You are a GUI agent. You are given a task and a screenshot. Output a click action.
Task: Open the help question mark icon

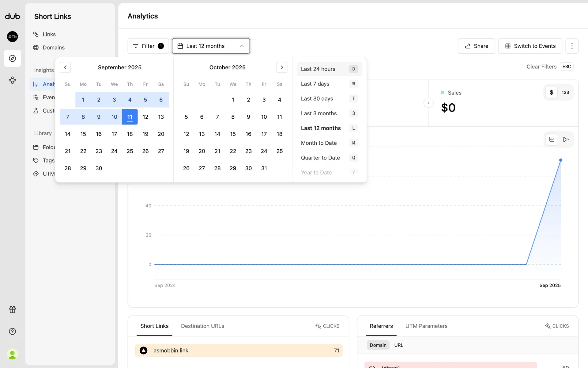tap(12, 331)
